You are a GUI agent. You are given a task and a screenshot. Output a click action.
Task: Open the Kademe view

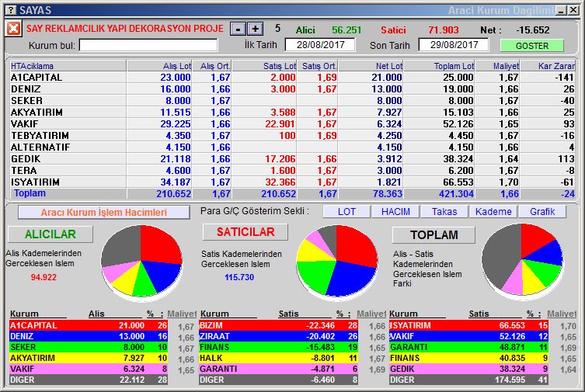pos(493,212)
